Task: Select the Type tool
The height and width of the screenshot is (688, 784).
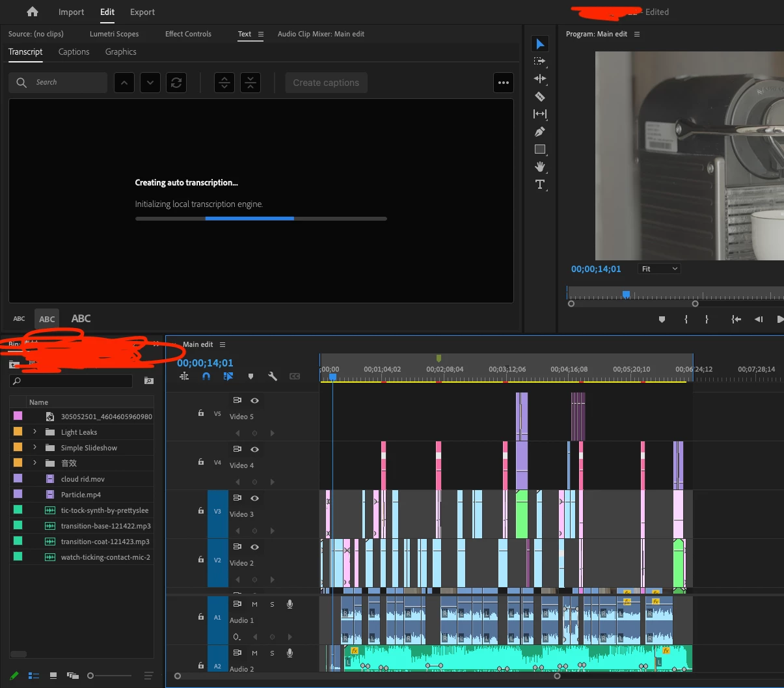Action: click(x=540, y=185)
